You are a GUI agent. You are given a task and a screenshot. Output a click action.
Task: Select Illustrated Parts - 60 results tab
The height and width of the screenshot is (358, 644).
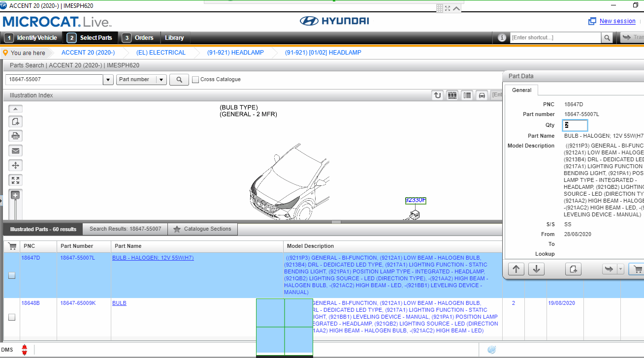(x=43, y=229)
